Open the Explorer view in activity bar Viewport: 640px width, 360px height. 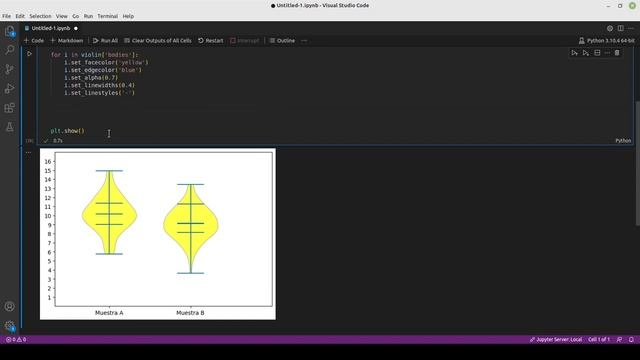point(9,31)
